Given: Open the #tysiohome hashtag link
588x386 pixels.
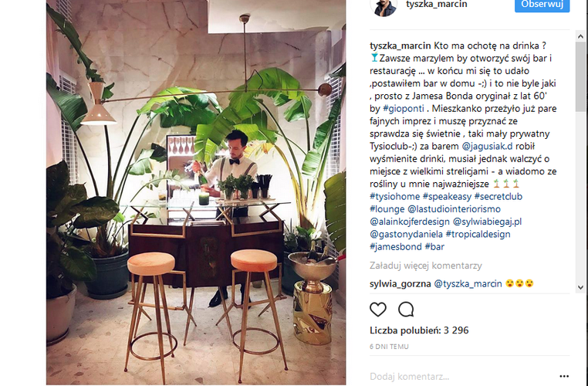Looking at the screenshot, I should coord(394,197).
